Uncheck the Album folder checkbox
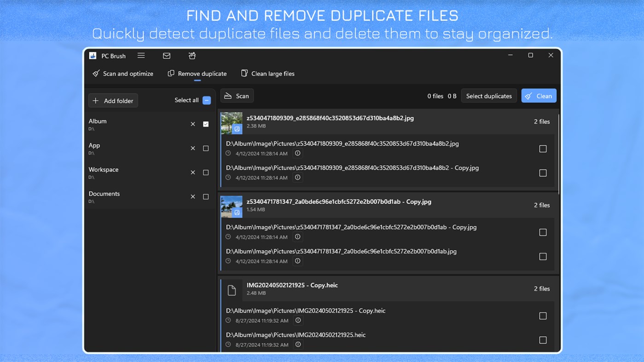 click(x=206, y=124)
